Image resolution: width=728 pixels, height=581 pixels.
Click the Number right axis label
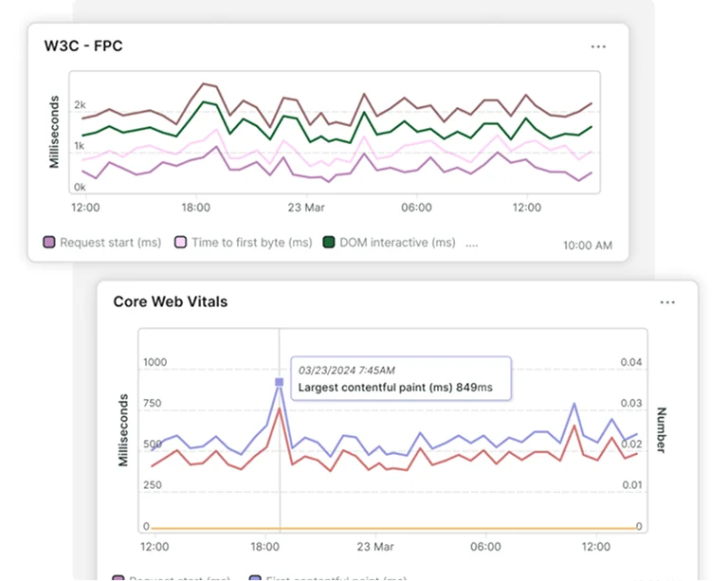(662, 431)
